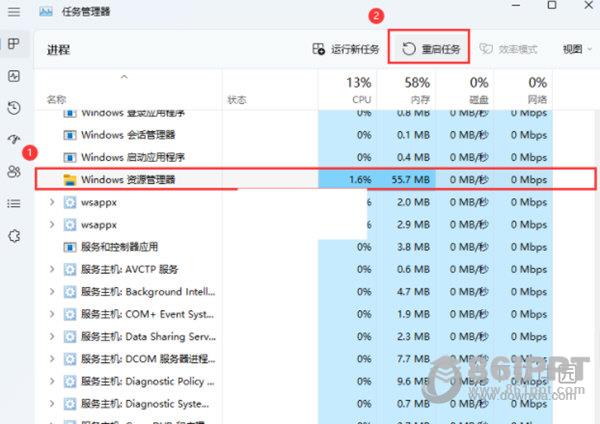The height and width of the screenshot is (424, 600).
Task: Click the Task Manager title bar app icon
Action: tap(46, 11)
